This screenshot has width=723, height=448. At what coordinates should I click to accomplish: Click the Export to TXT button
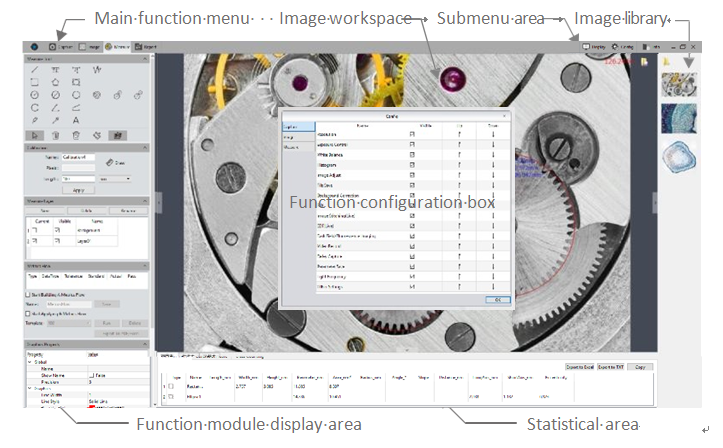click(610, 367)
